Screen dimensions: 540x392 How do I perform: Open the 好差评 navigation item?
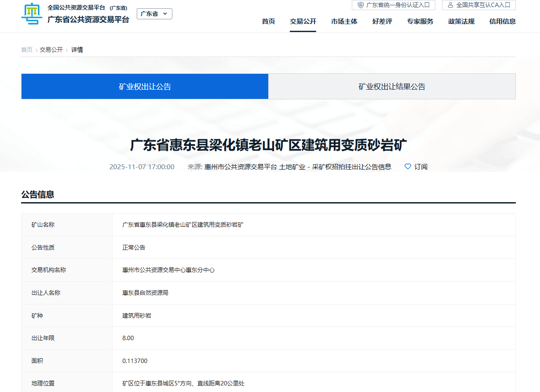pyautogui.click(x=382, y=21)
